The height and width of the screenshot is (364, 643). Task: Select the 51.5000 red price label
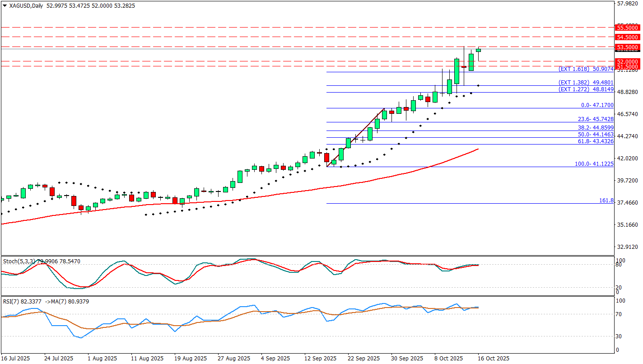[x=627, y=66]
